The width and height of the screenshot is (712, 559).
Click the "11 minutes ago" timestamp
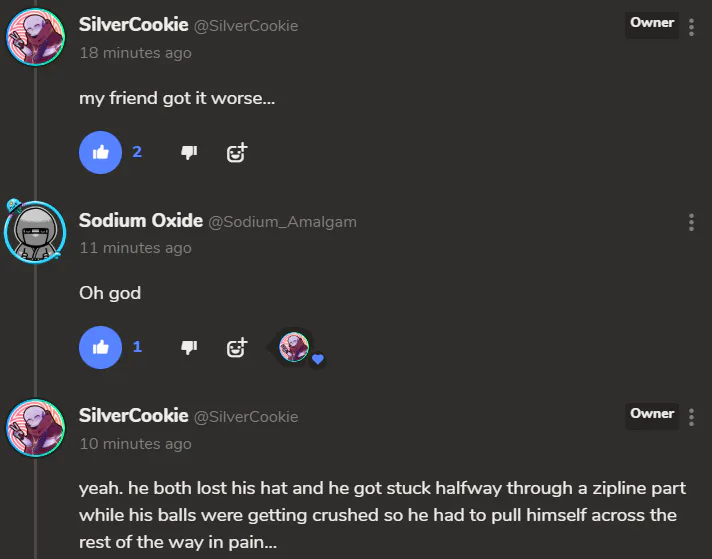(135, 248)
